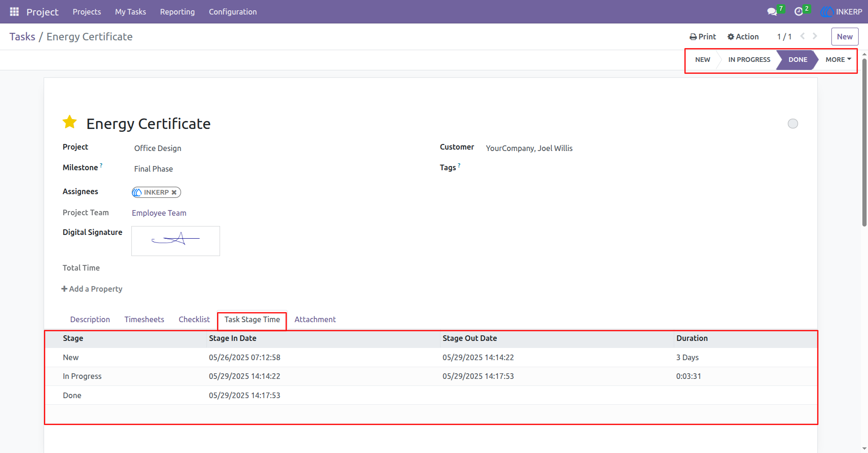Image resolution: width=868 pixels, height=453 pixels.
Task: Select the In Progress stage row
Action: 431,376
